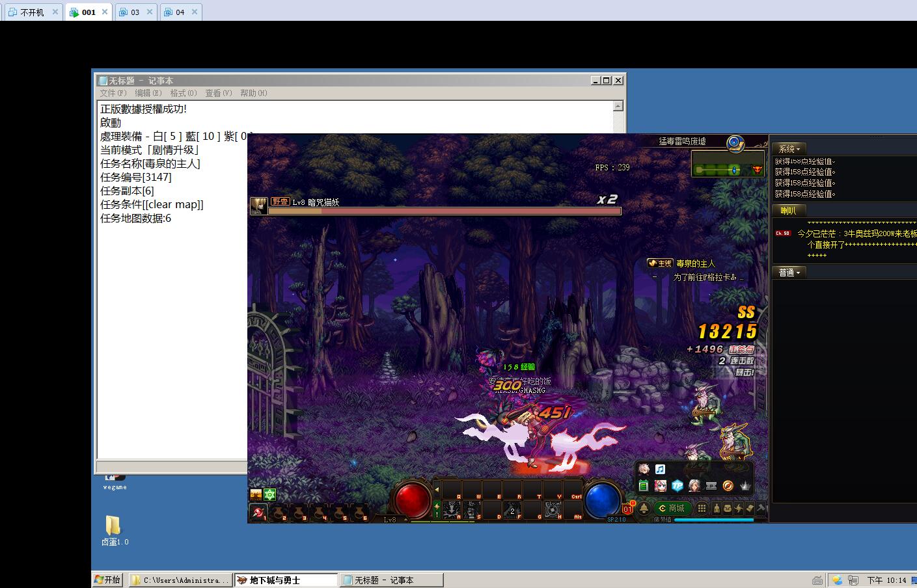Screen dimensions: 917x588
Task: Open the 无标题 - 记事本 taskbar button
Action: (x=391, y=580)
